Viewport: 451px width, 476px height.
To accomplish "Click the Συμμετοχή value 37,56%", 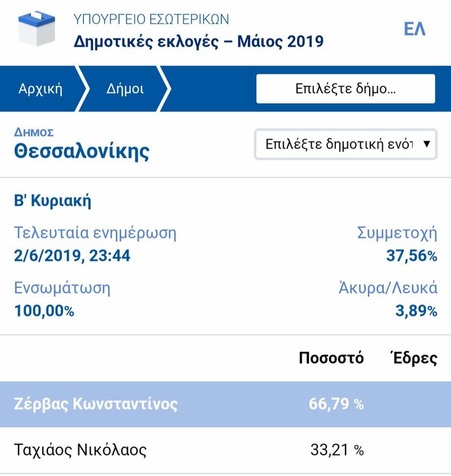I will pyautogui.click(x=411, y=256).
